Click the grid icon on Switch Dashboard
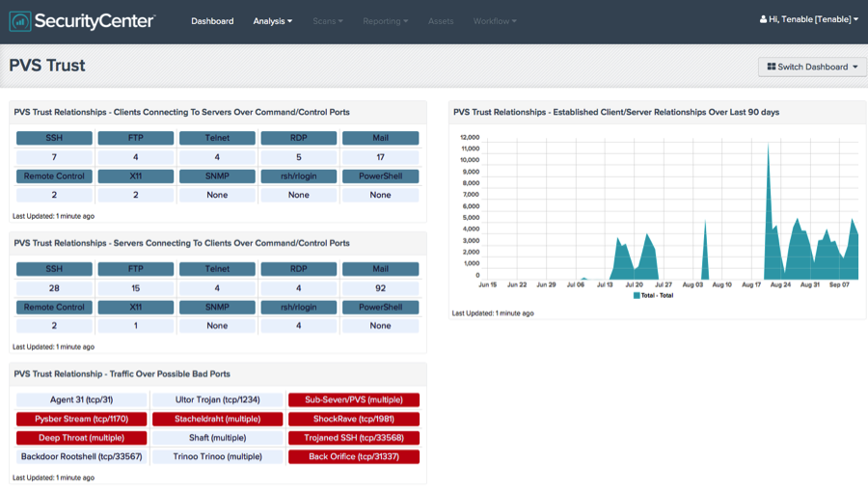Image resolution: width=868 pixels, height=486 pixels. pyautogui.click(x=772, y=67)
